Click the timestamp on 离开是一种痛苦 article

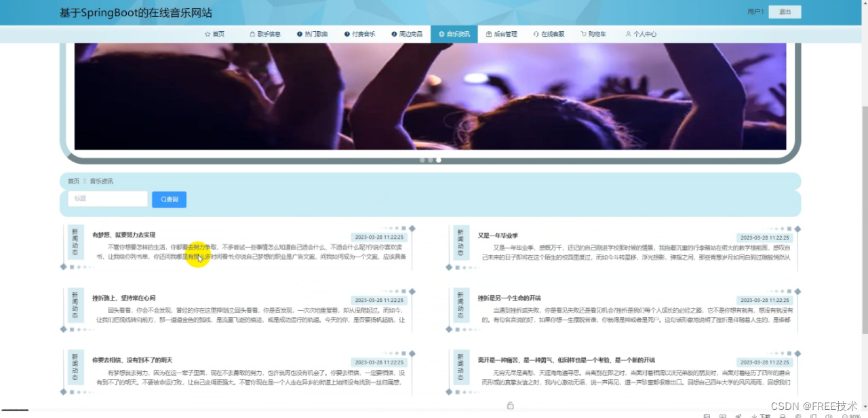765,362
